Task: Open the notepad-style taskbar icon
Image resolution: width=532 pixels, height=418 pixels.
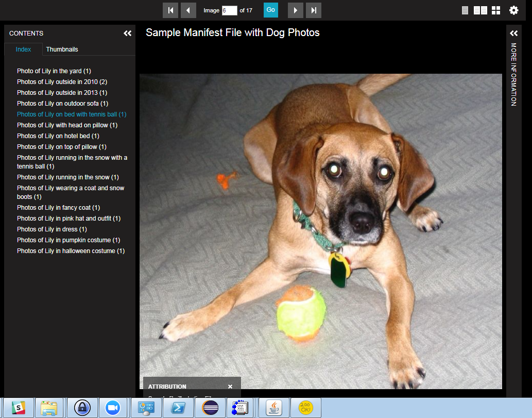Action: [240, 408]
